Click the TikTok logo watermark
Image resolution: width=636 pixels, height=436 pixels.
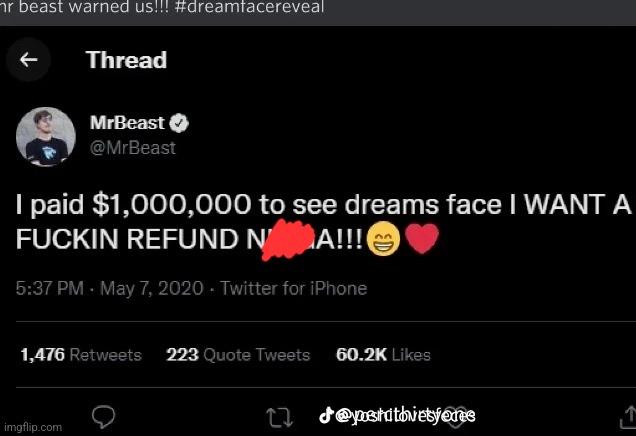click(x=325, y=414)
